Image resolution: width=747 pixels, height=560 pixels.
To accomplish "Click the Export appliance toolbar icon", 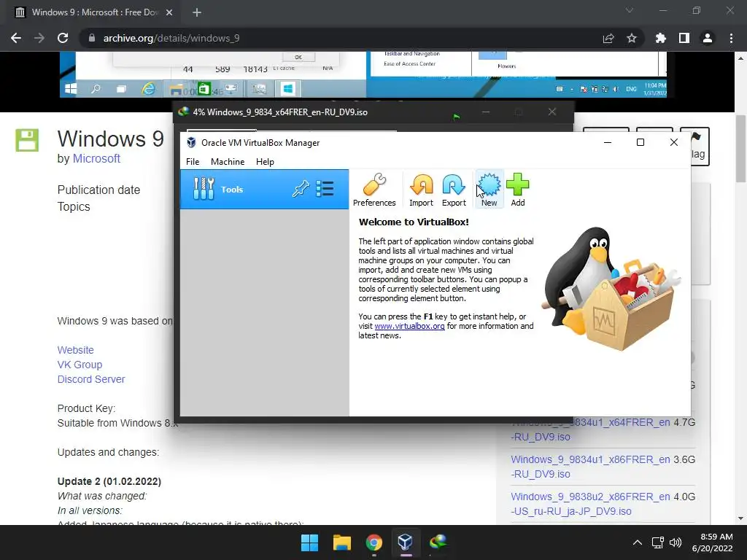I will point(454,190).
